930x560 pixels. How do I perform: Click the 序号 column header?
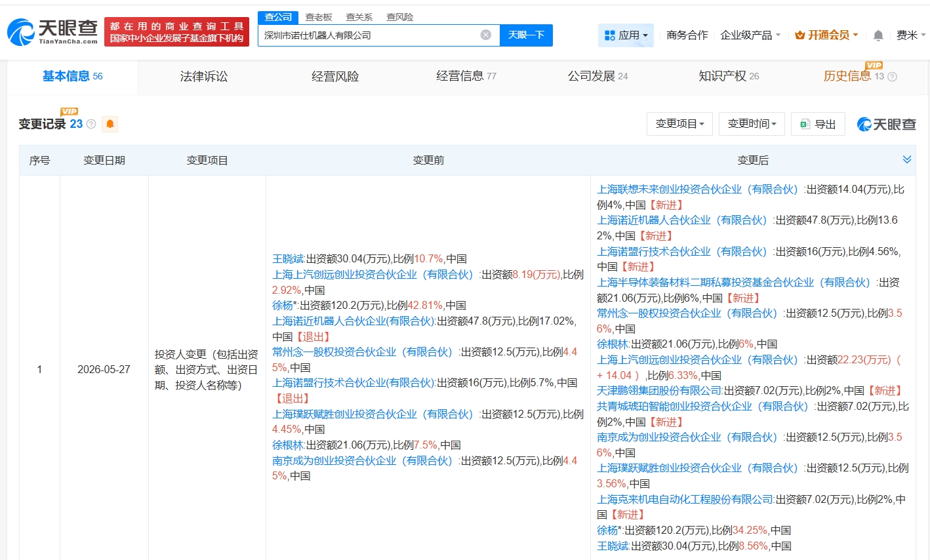(x=39, y=160)
